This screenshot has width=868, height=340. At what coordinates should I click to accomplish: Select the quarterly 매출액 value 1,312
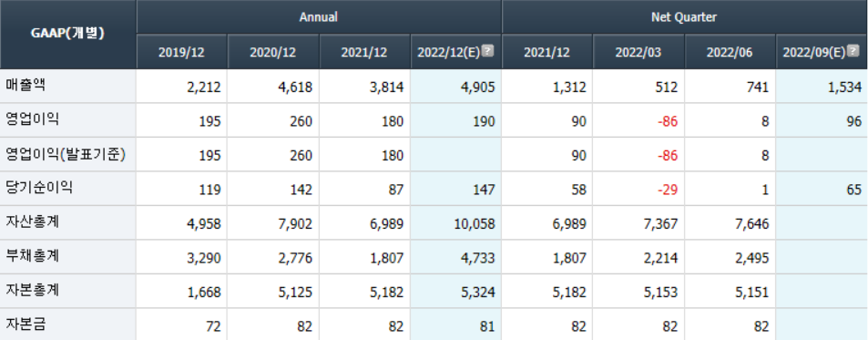[569, 87]
